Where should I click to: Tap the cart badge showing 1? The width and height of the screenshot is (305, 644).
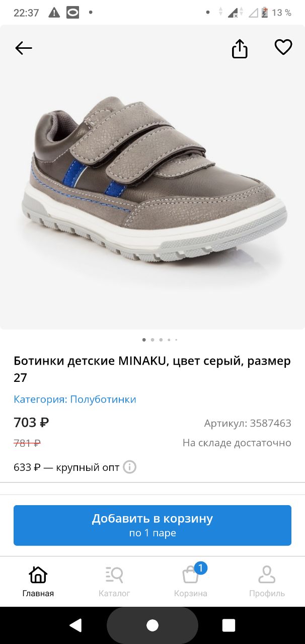[200, 569]
